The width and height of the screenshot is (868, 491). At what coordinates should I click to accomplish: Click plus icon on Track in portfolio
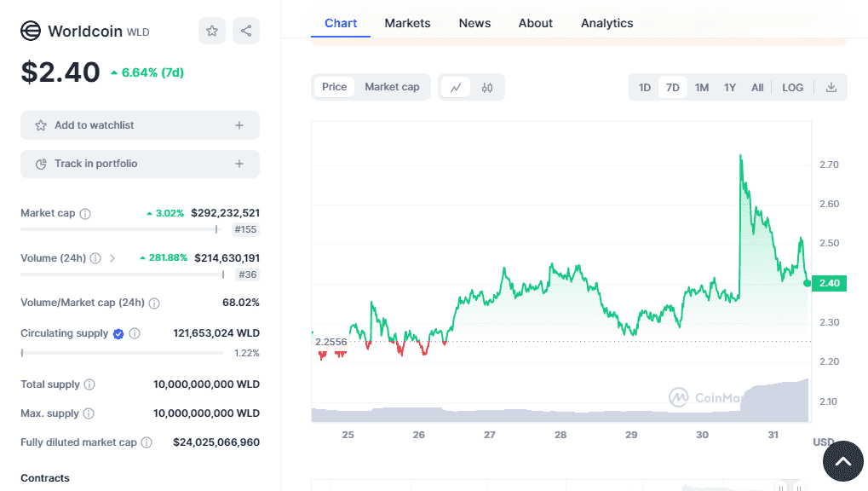click(239, 164)
